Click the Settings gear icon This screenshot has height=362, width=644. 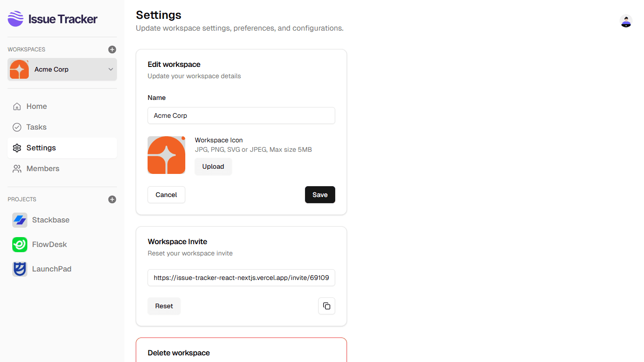coord(17,148)
